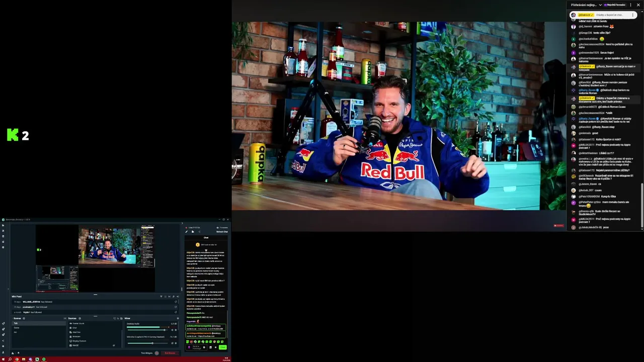Open Streamlabs Editor icon in left sidebar
Screen dimensions: 644x362
(x=3, y=225)
